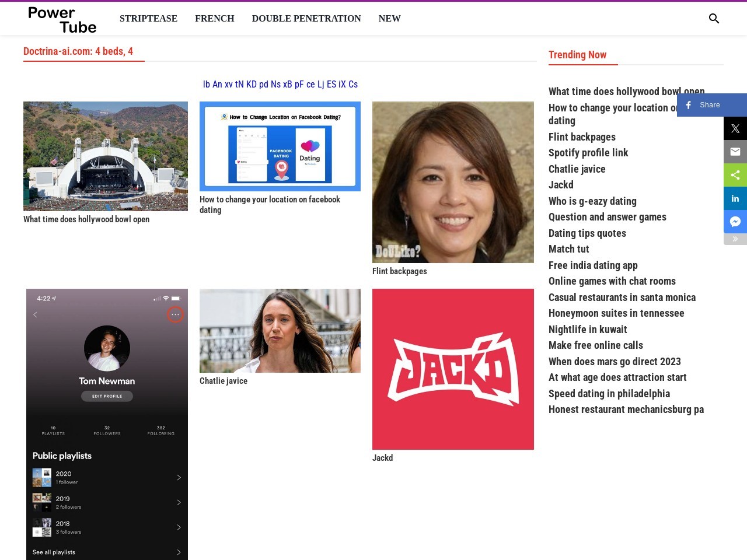Follow the 'ES' short link
Viewport: 747px width, 560px height.
point(331,84)
